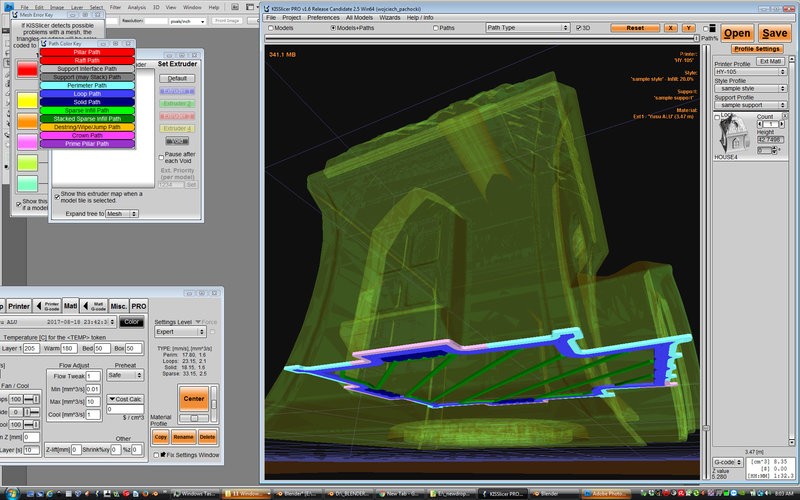Open the File menu in KISSlicer
Viewport: 800px width, 500px height.
[271, 17]
